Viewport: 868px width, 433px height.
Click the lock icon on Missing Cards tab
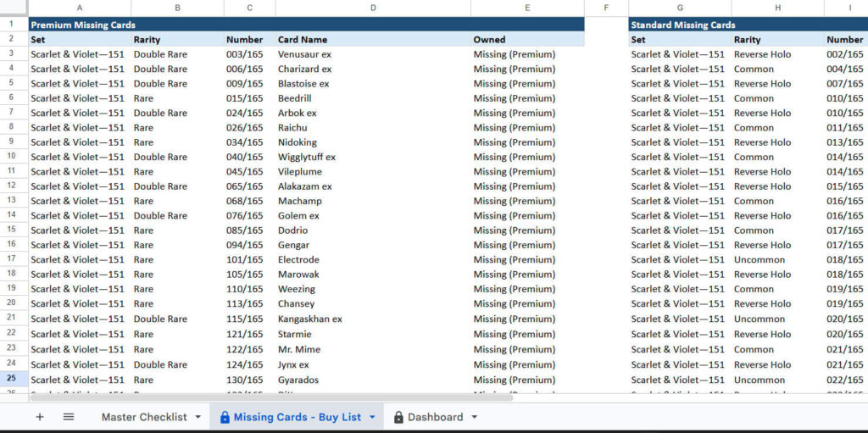click(x=225, y=417)
